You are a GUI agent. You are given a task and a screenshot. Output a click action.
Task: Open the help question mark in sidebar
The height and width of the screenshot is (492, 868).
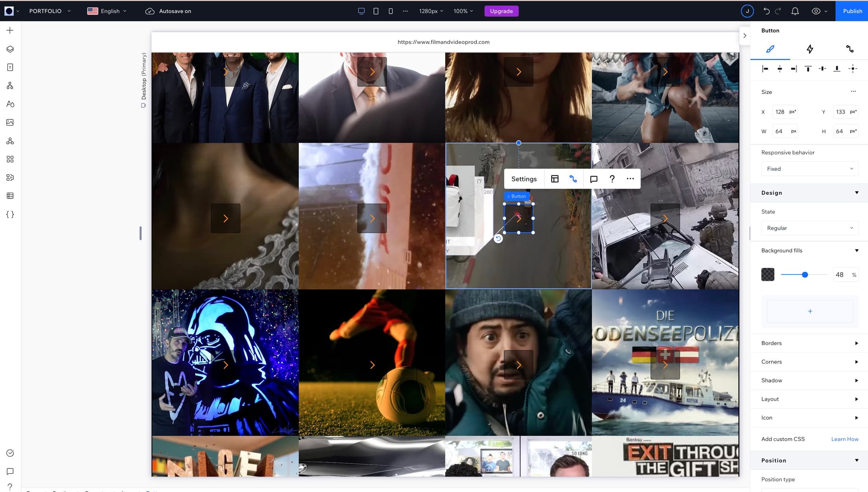tap(10, 487)
